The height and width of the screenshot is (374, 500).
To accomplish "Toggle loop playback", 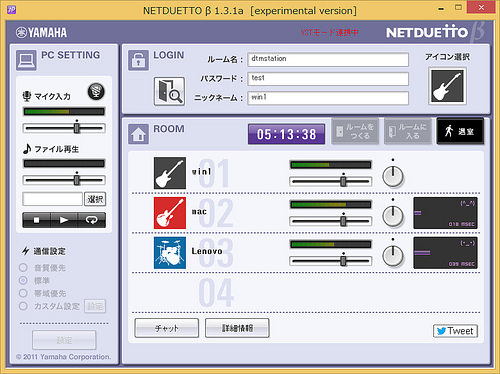I will pyautogui.click(x=92, y=220).
